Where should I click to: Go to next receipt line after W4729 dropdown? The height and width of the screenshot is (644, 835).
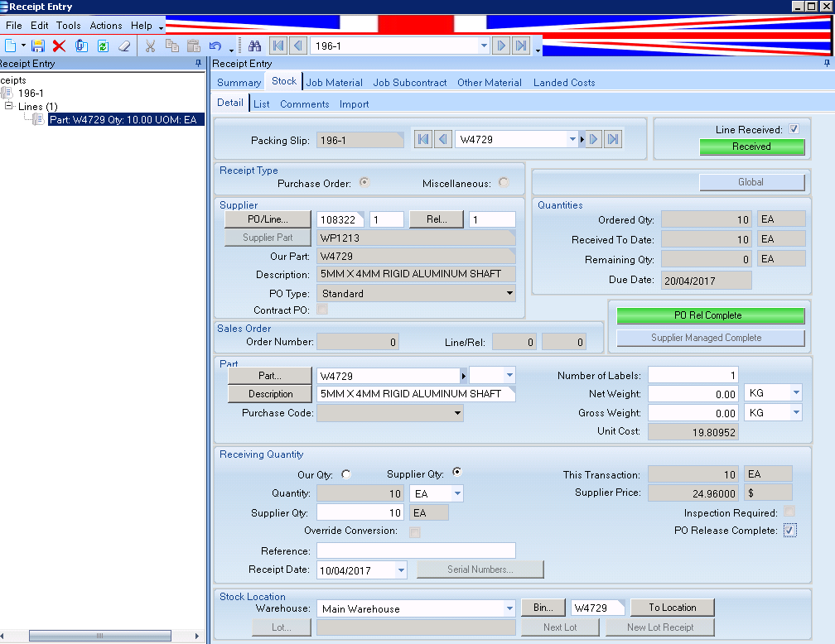pyautogui.click(x=593, y=139)
